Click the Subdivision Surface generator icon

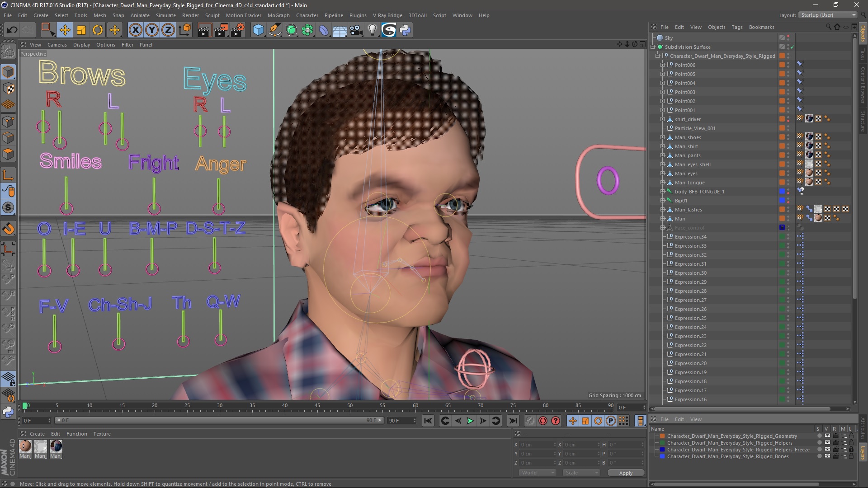[291, 30]
